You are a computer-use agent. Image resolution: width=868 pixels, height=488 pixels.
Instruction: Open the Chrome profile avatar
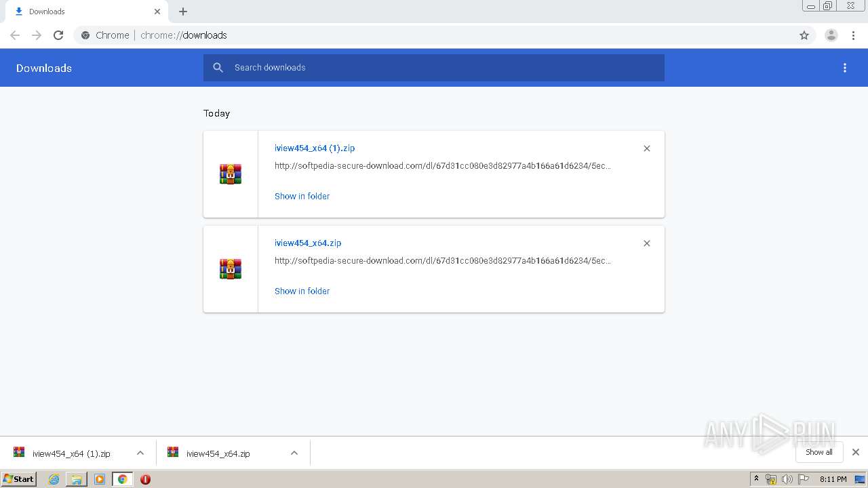tap(831, 35)
